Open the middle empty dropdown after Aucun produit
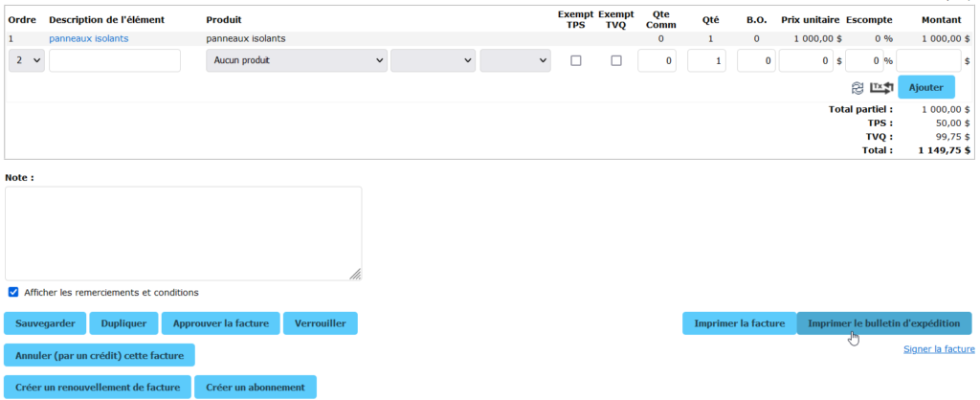The height and width of the screenshot is (400, 980). click(433, 60)
